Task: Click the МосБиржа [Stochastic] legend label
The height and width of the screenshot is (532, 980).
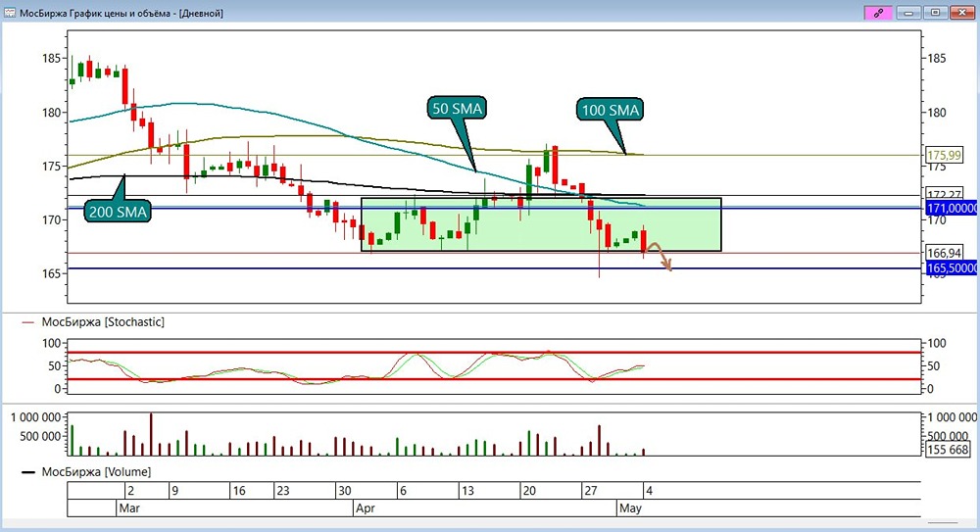Action: (x=103, y=322)
